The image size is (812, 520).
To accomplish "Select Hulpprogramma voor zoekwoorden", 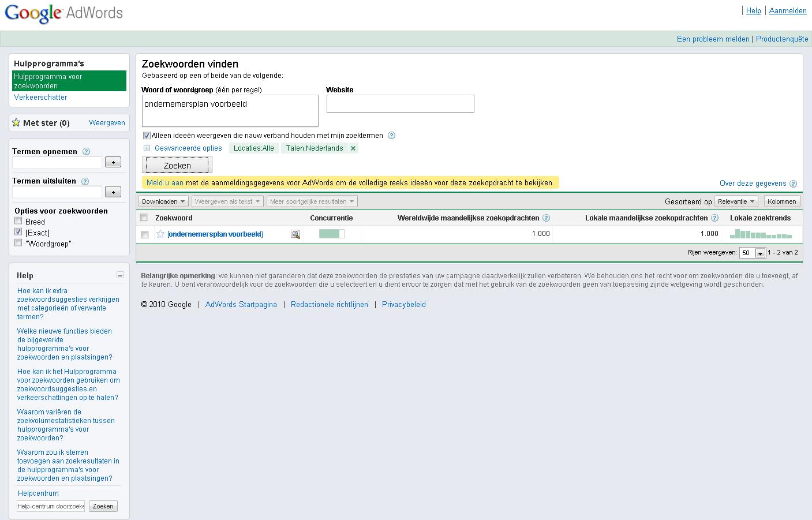I will (x=69, y=81).
